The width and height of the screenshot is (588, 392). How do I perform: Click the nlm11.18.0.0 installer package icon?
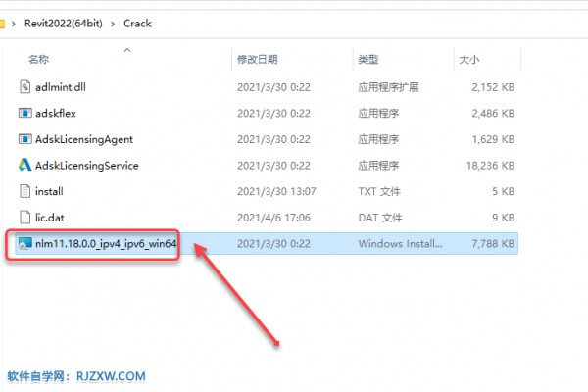[x=25, y=243]
